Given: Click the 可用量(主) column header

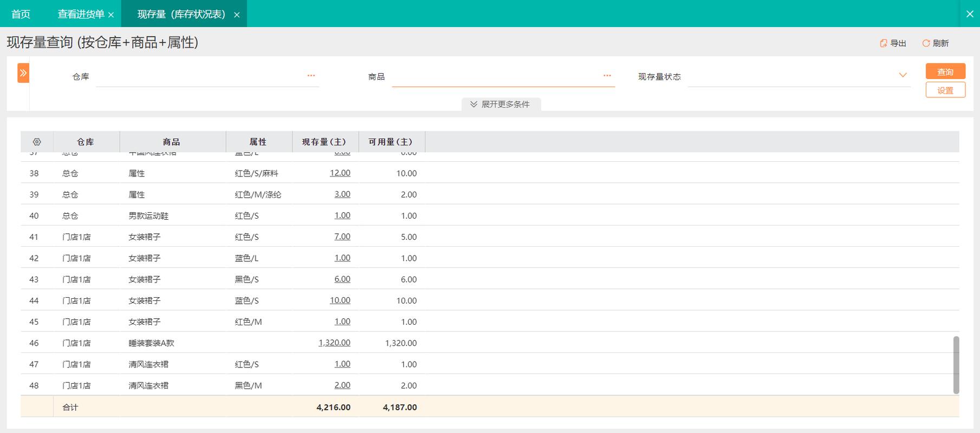Looking at the screenshot, I should (391, 142).
